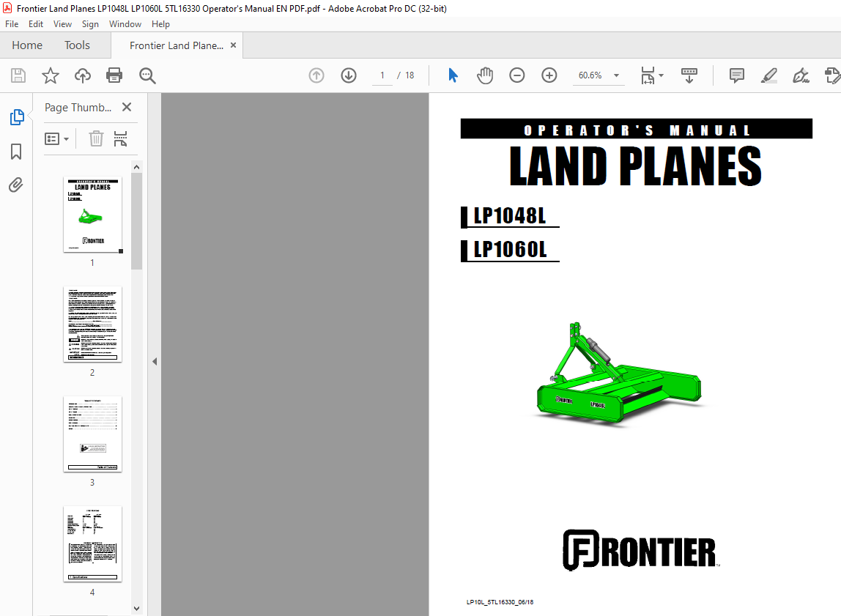
Task: Switch to the Tools tab
Action: (x=77, y=45)
